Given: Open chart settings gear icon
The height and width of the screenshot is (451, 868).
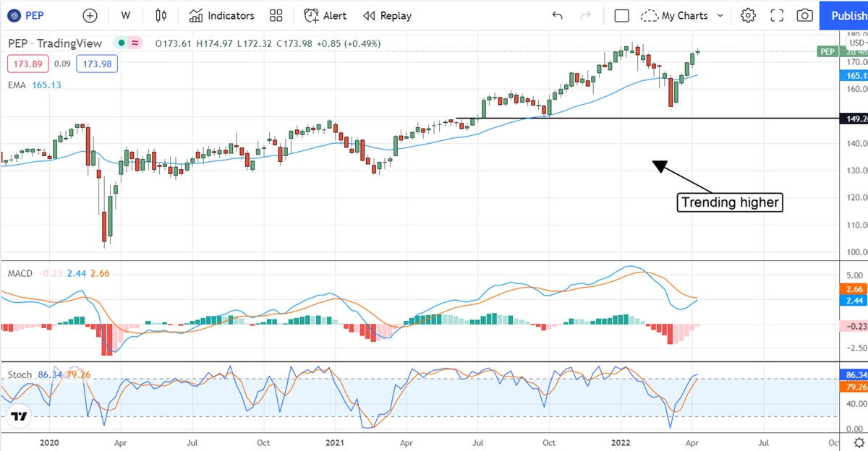Looking at the screenshot, I should (x=748, y=15).
